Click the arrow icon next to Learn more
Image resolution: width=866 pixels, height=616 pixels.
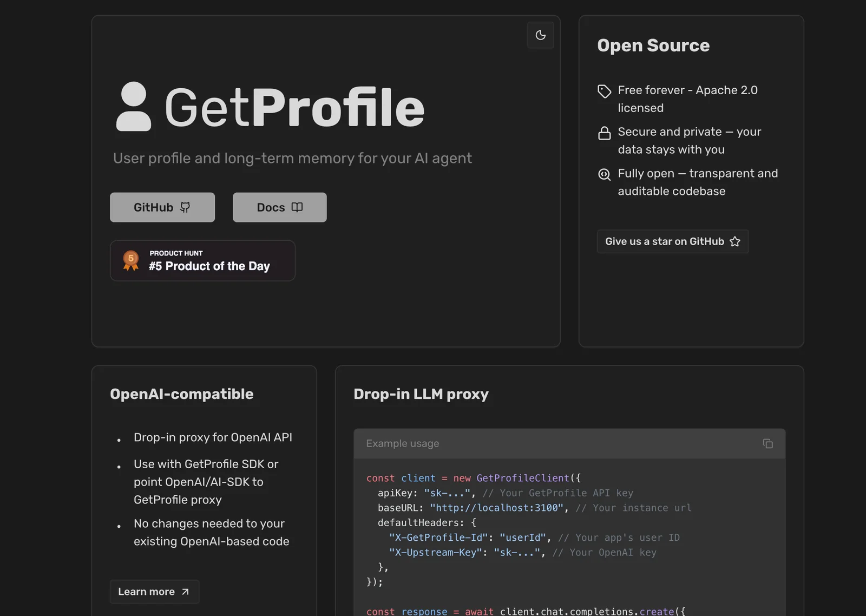point(185,592)
